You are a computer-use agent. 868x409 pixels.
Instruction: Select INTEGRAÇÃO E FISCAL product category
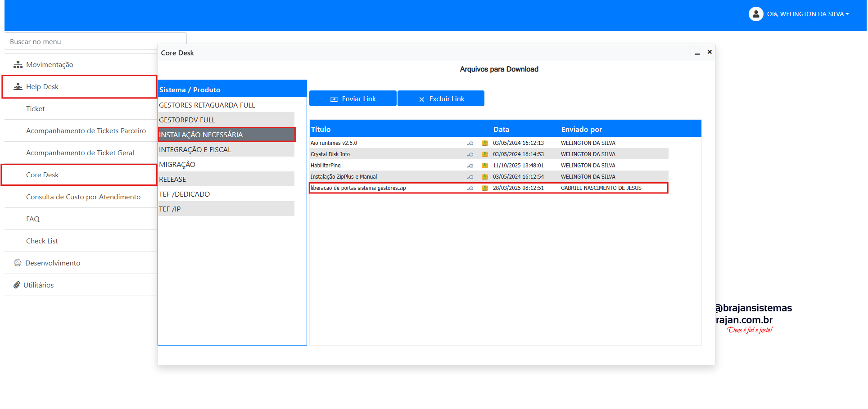[195, 149]
